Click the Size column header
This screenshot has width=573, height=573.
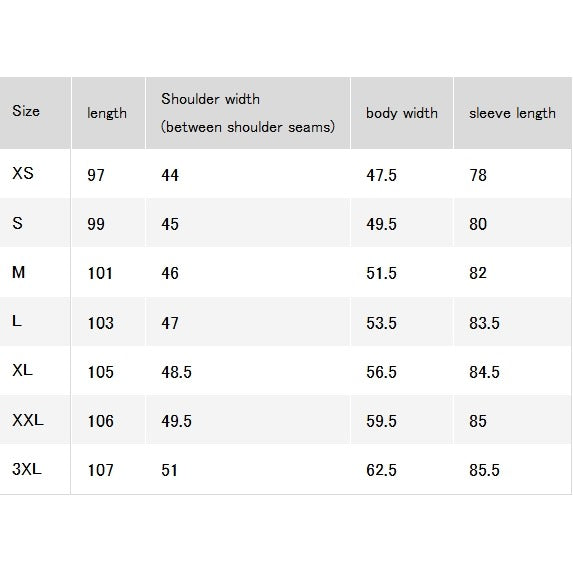26,111
